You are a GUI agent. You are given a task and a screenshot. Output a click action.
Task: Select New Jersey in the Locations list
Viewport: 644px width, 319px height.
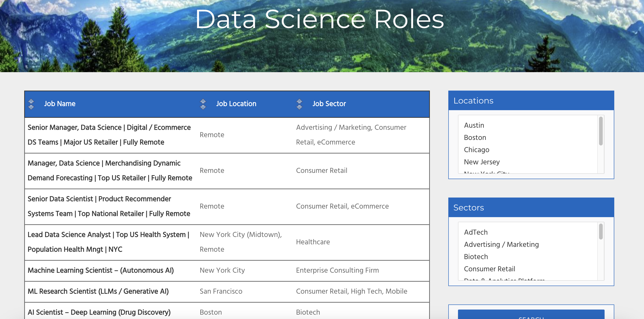482,162
